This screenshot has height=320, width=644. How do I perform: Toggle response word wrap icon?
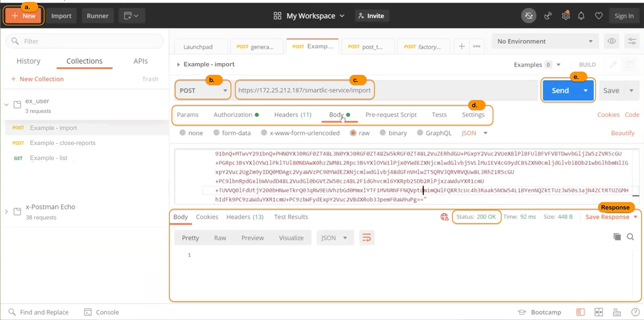367,238
